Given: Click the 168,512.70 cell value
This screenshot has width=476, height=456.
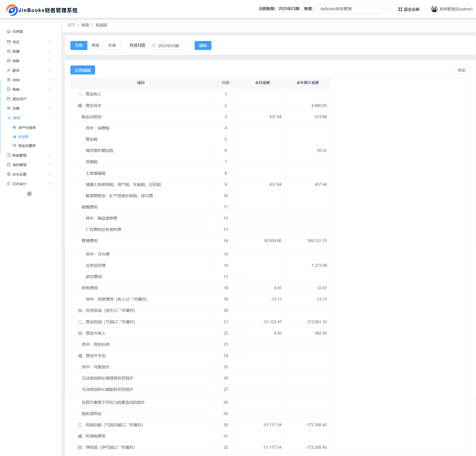Looking at the screenshot, I should [x=317, y=241].
